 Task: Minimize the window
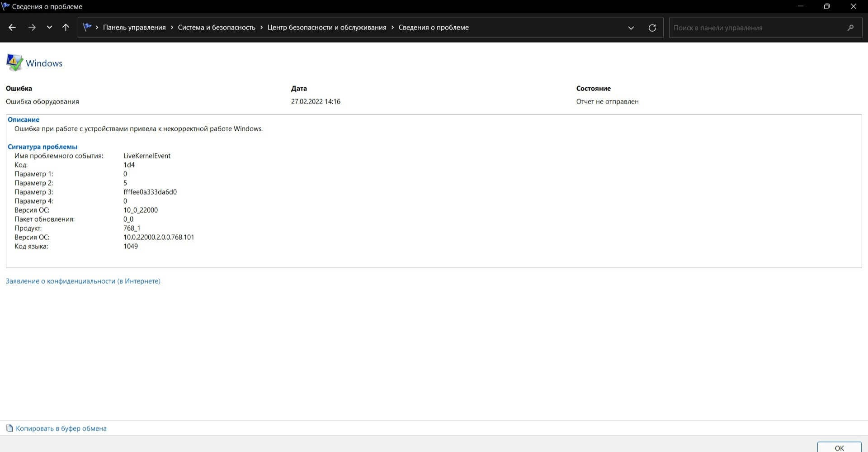pos(800,6)
